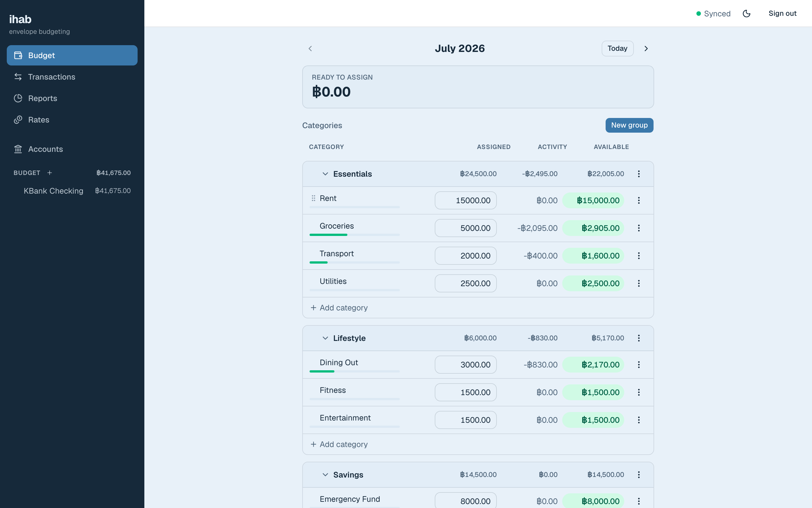Open Dining Out row options menu

[639, 365]
